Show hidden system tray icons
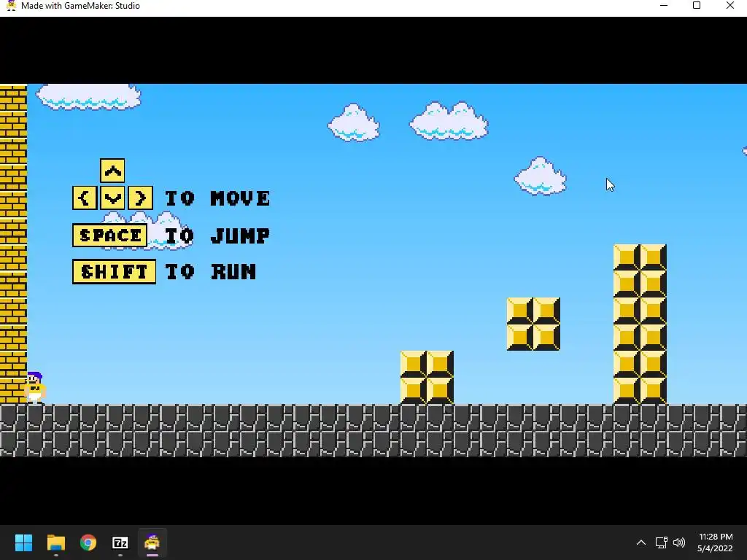Image resolution: width=747 pixels, height=560 pixels. click(x=641, y=542)
